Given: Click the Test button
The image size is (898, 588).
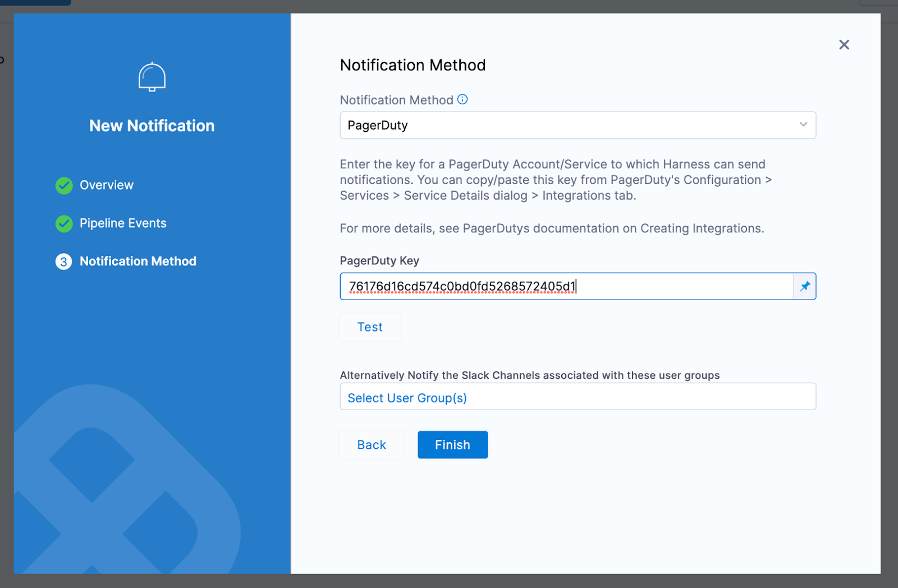Looking at the screenshot, I should click(369, 327).
